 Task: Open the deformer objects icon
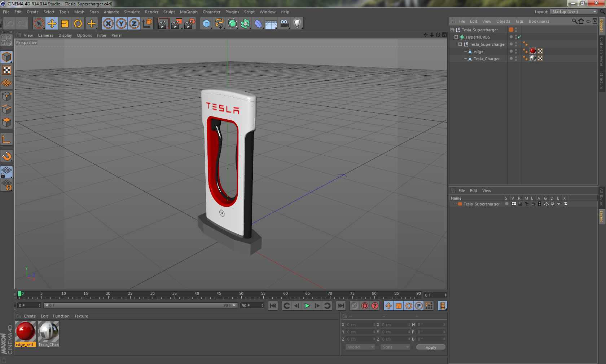tap(258, 24)
